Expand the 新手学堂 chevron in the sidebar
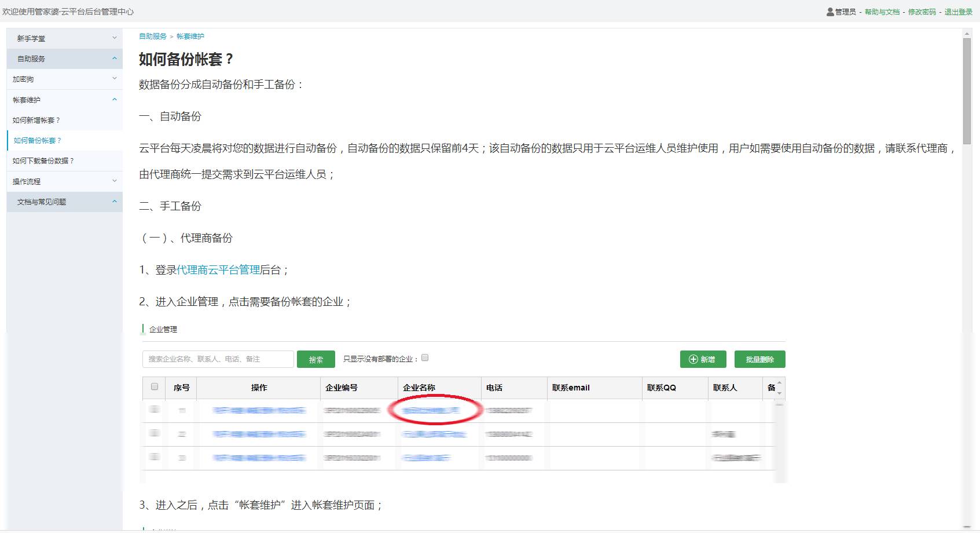This screenshot has width=980, height=533. point(114,38)
